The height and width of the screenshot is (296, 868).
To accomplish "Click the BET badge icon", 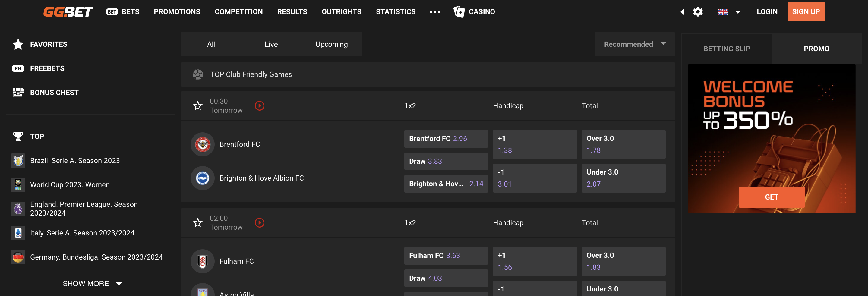I will 112,12.
